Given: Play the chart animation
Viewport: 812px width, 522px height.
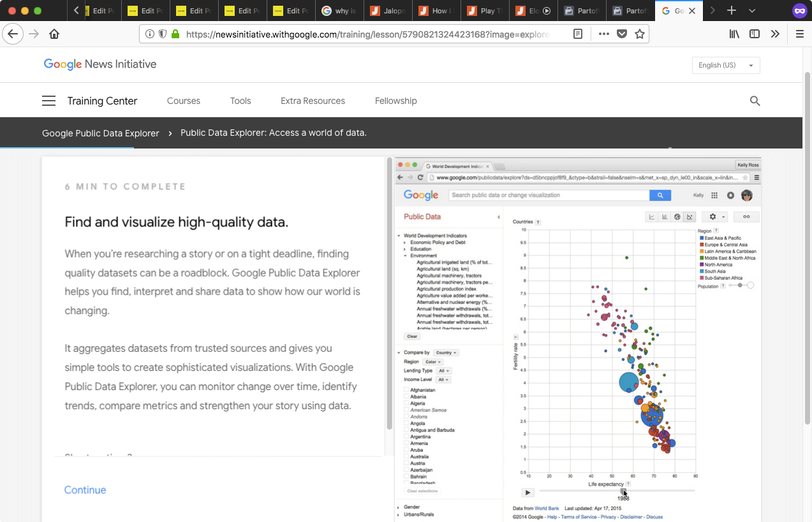Looking at the screenshot, I should coord(528,493).
